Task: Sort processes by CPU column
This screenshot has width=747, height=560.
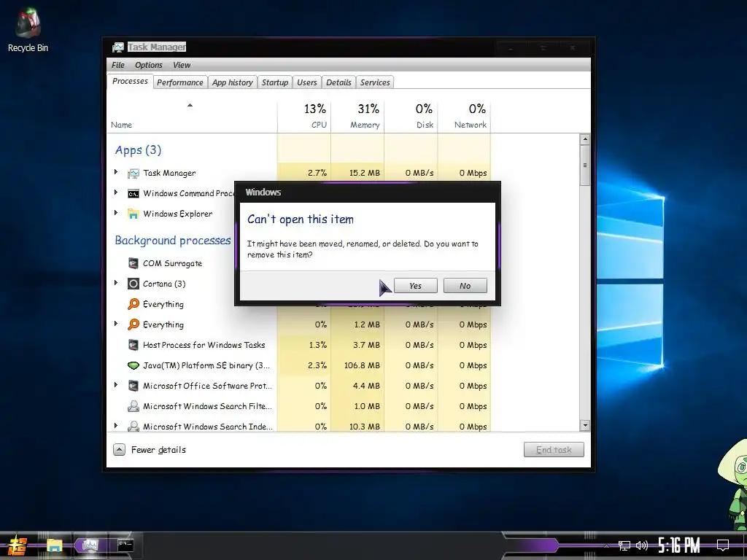Action: pyautogui.click(x=304, y=116)
